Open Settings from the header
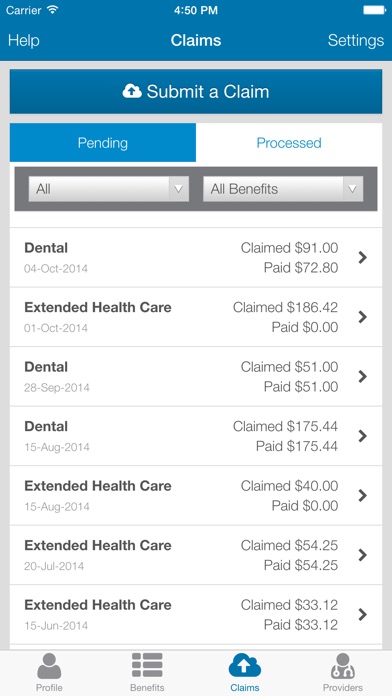The image size is (392, 696). pyautogui.click(x=356, y=40)
